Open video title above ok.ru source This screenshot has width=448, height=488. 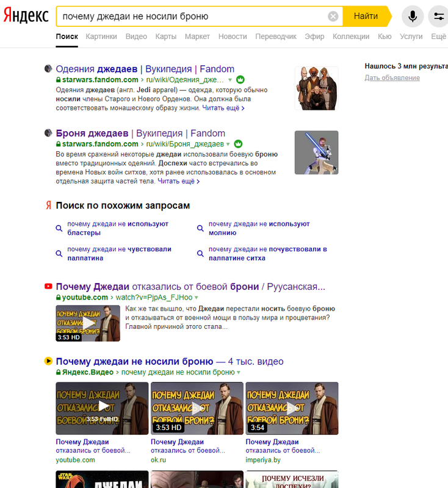188,446
